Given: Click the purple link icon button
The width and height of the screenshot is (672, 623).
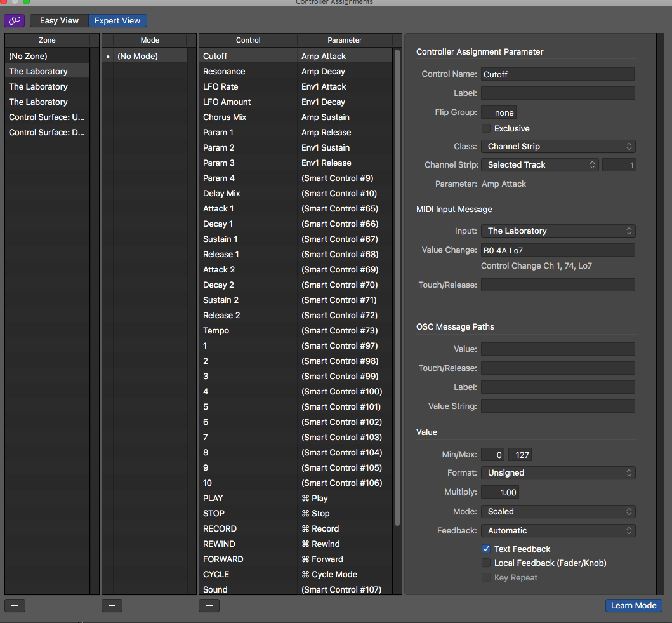Looking at the screenshot, I should point(14,21).
